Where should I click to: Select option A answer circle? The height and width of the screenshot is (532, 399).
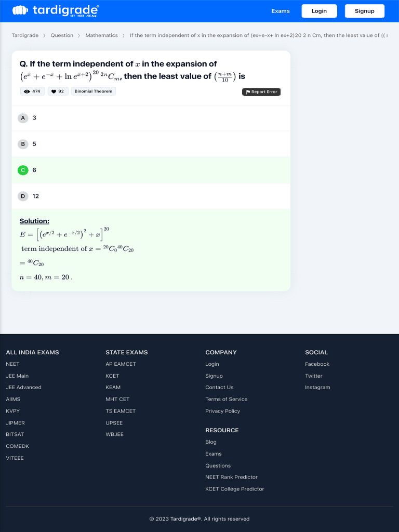23,118
